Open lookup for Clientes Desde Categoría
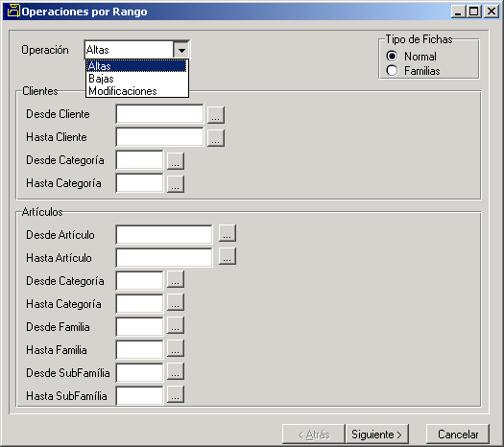The width and height of the screenshot is (504, 447). point(176,161)
